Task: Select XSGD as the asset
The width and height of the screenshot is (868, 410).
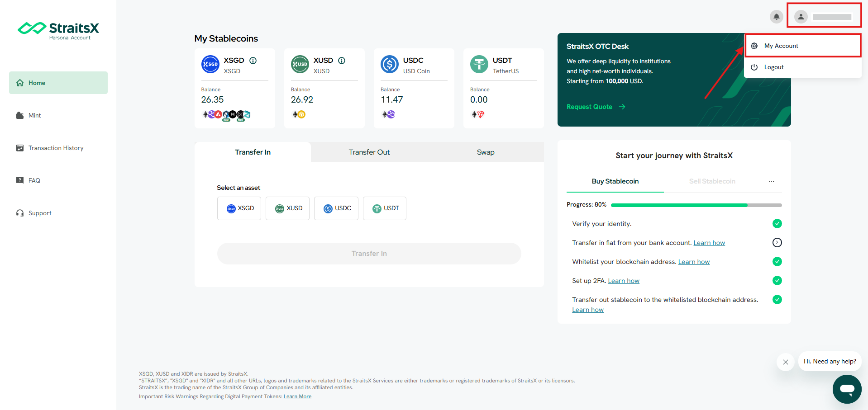Action: coord(239,208)
